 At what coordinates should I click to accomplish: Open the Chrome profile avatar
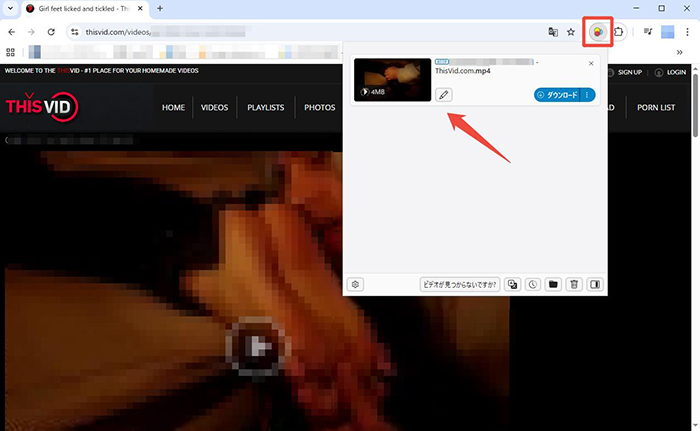coord(667,32)
